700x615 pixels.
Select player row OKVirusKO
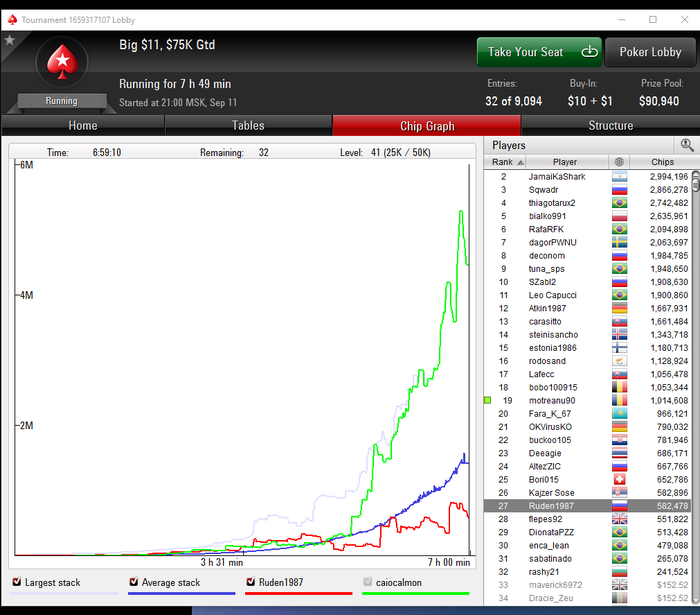pyautogui.click(x=588, y=427)
